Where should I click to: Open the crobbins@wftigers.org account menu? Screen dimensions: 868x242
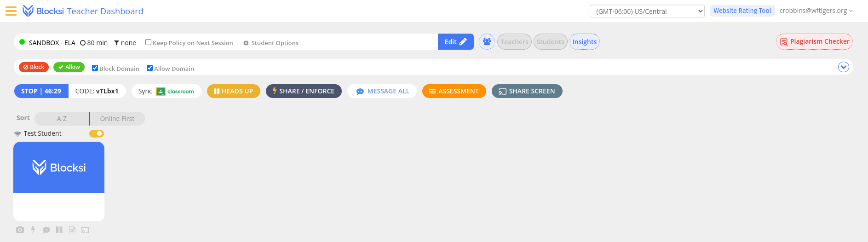coord(816,11)
